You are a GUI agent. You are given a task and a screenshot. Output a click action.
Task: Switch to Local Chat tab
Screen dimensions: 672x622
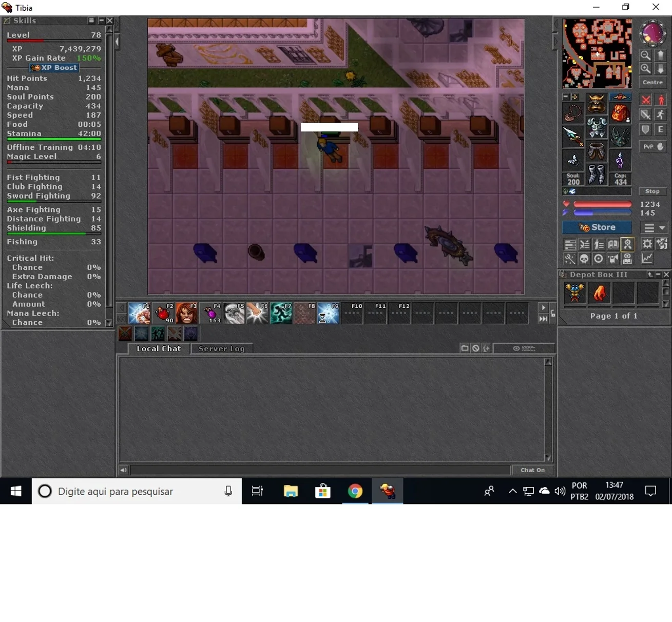click(159, 348)
